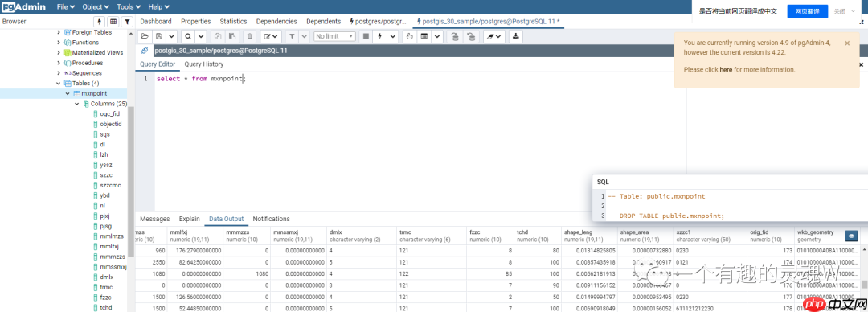
Task: Select the szzcmc column in tree
Action: point(109,185)
